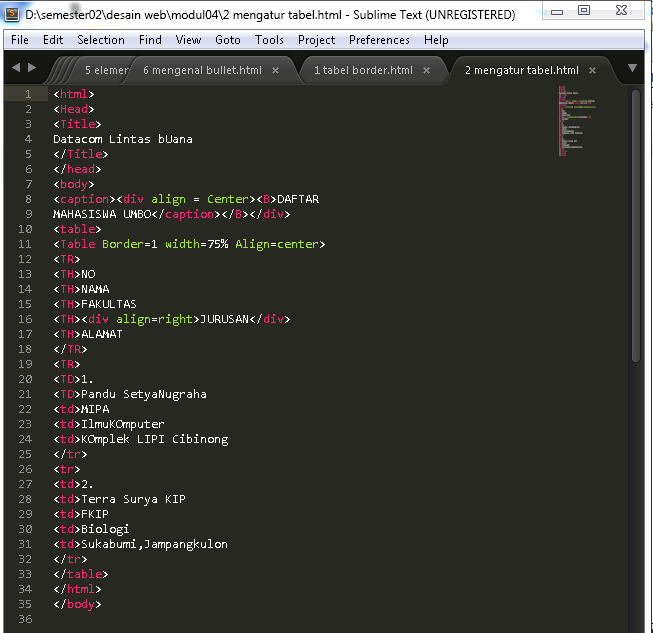Open the Goto menu

coord(227,40)
